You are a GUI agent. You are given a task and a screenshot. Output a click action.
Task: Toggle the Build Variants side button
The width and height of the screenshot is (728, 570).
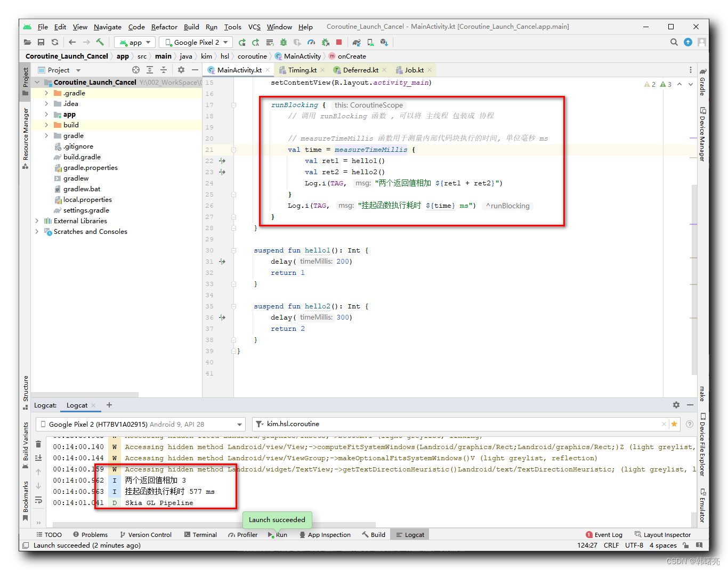[25, 445]
